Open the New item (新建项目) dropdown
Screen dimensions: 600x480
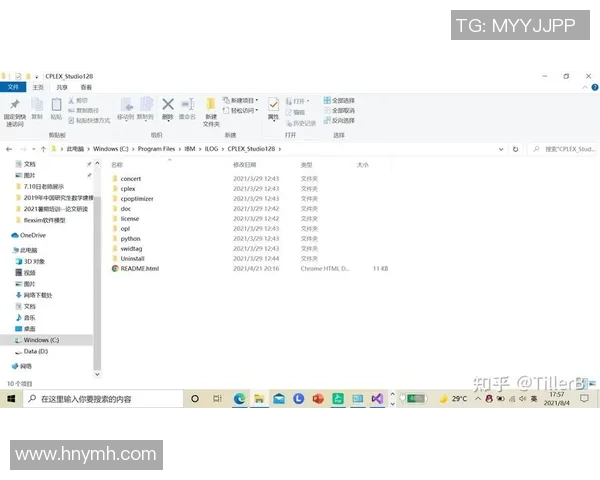pyautogui.click(x=242, y=100)
